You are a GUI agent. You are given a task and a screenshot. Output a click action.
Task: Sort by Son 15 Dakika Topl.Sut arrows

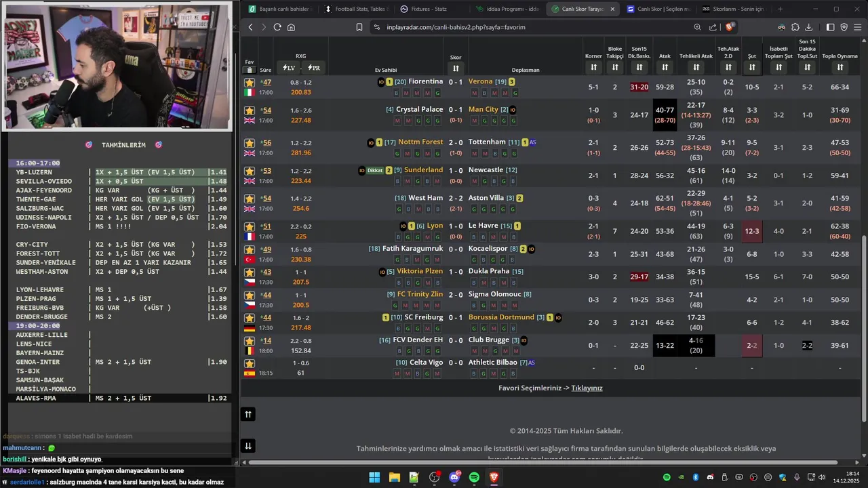pyautogui.click(x=807, y=67)
